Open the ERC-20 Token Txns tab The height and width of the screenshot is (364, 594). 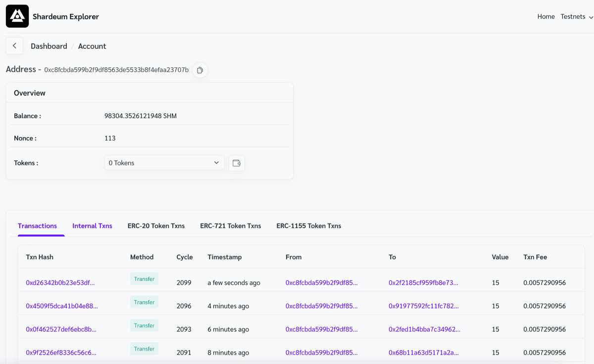pyautogui.click(x=156, y=226)
